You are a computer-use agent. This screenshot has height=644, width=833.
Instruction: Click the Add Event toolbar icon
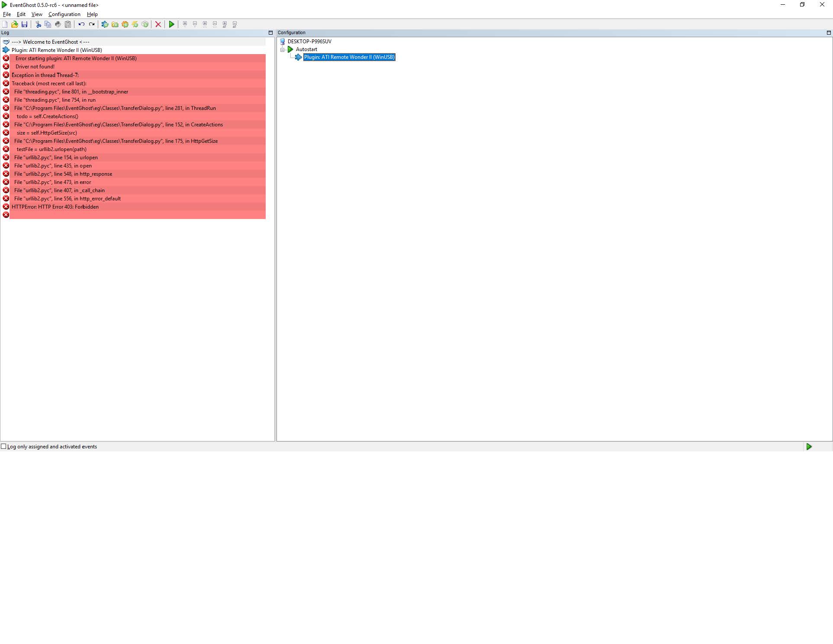[135, 24]
